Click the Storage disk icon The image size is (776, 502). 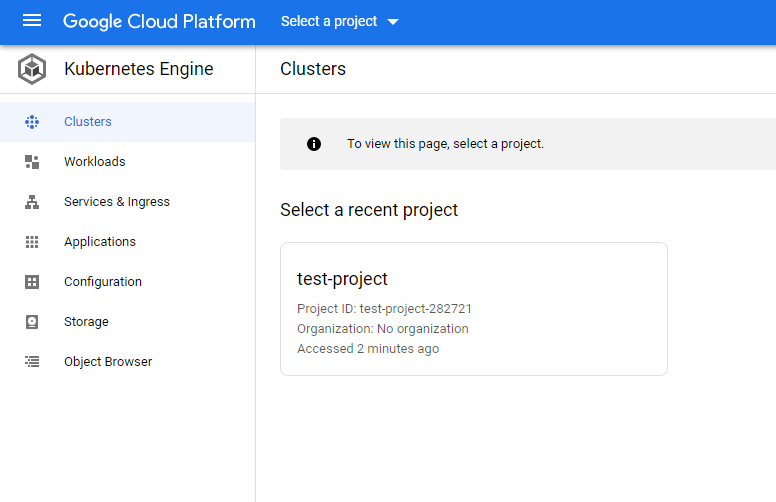(32, 322)
